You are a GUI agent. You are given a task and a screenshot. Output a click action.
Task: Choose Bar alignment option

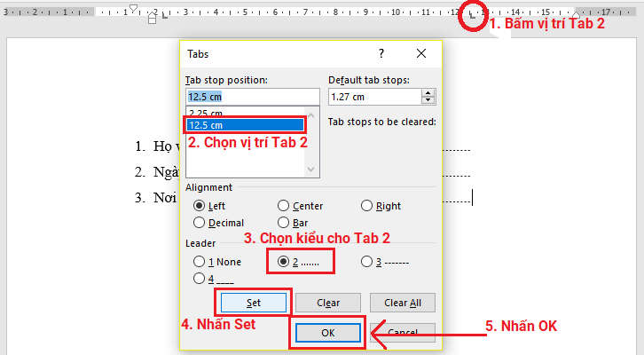[284, 223]
